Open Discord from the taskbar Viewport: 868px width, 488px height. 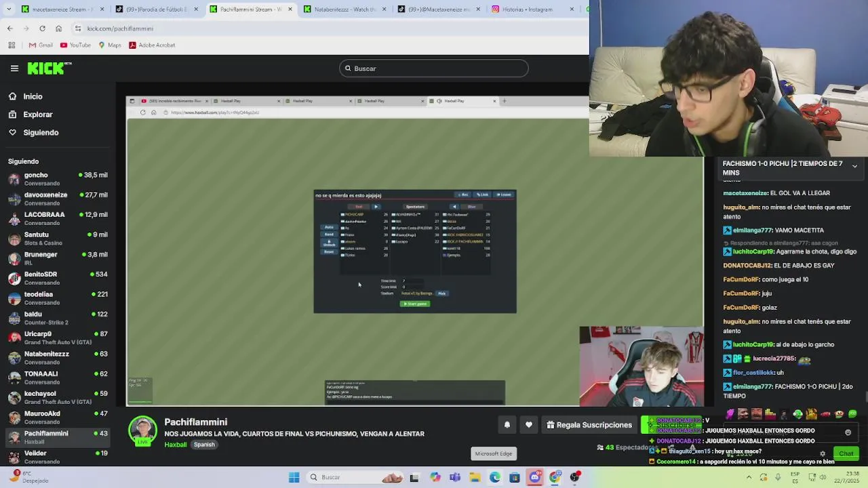tap(535, 477)
